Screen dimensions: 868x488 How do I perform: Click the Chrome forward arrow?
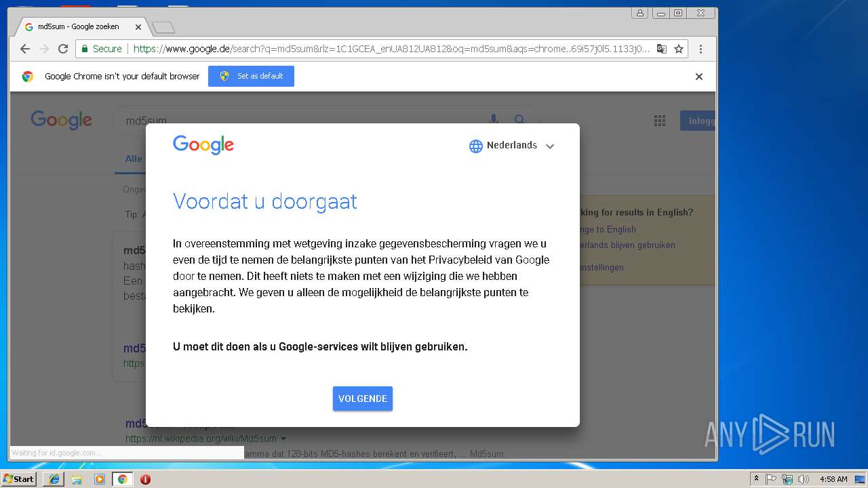tap(44, 49)
